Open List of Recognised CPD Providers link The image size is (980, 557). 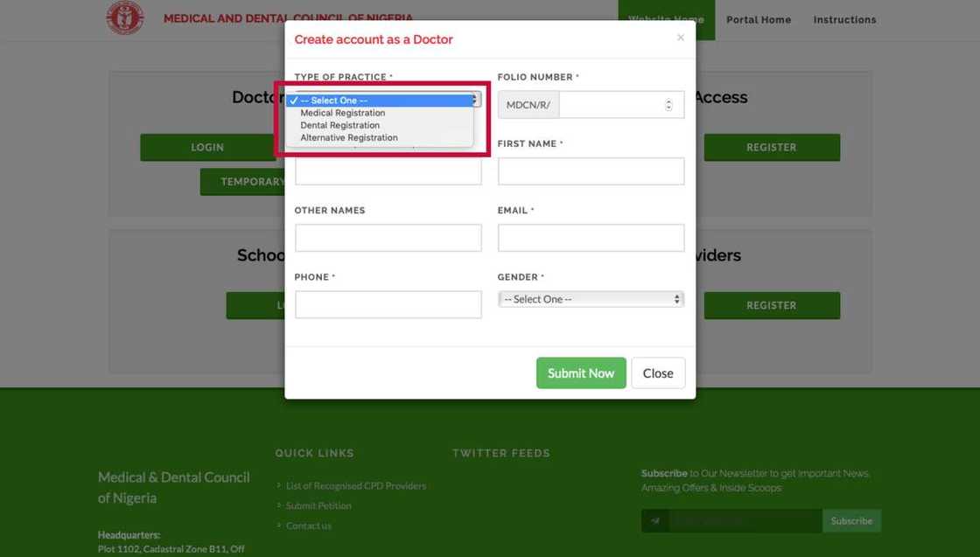coord(355,485)
